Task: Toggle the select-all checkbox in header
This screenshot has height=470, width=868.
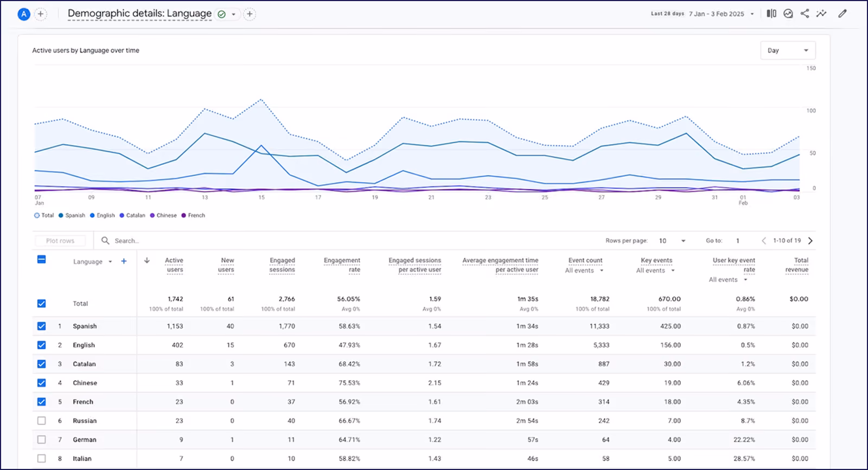Action: tap(41, 260)
